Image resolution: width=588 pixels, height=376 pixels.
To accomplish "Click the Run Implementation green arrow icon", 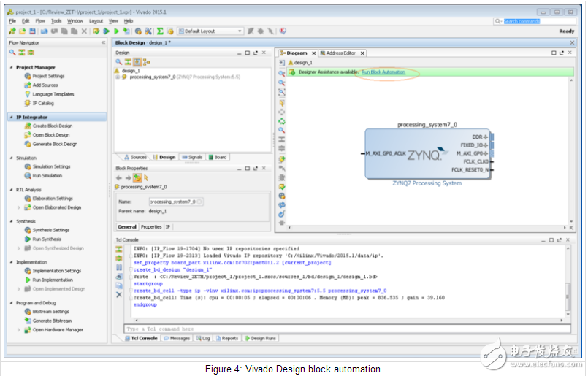I will (x=27, y=280).
